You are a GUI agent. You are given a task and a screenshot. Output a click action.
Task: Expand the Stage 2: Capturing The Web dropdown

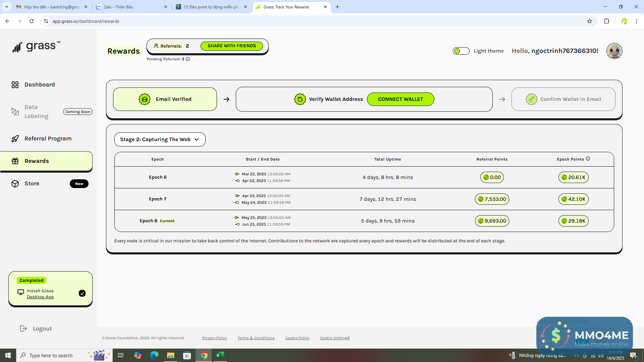point(160,139)
